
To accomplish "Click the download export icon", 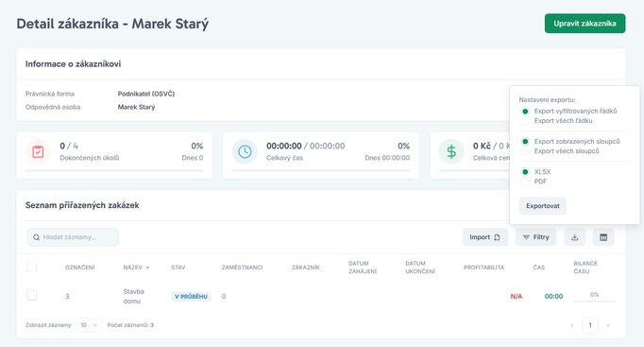I will 574,237.
